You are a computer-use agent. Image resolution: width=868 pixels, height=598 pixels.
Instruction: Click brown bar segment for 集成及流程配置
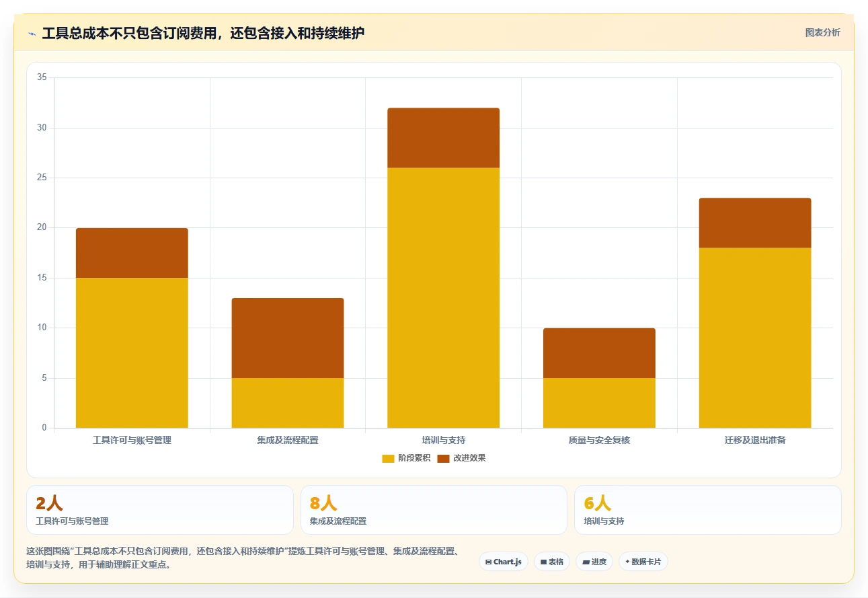pyautogui.click(x=288, y=338)
